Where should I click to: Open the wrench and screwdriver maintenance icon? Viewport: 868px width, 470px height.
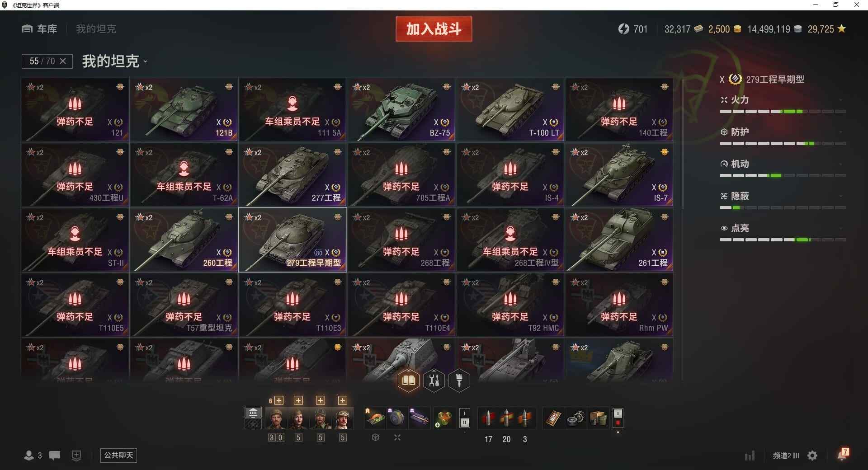(x=434, y=381)
